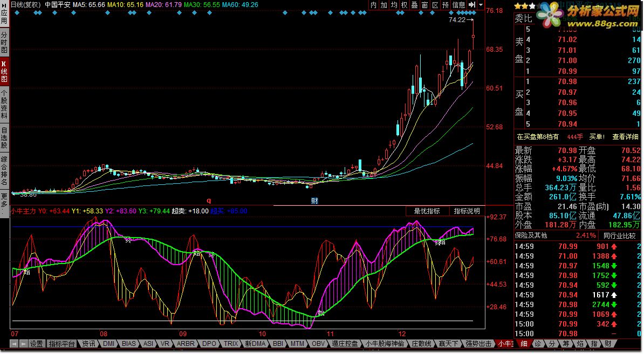This screenshot has height=354, width=644.
Task: Click the buy-1 price 70.98
Action: [x=567, y=81]
